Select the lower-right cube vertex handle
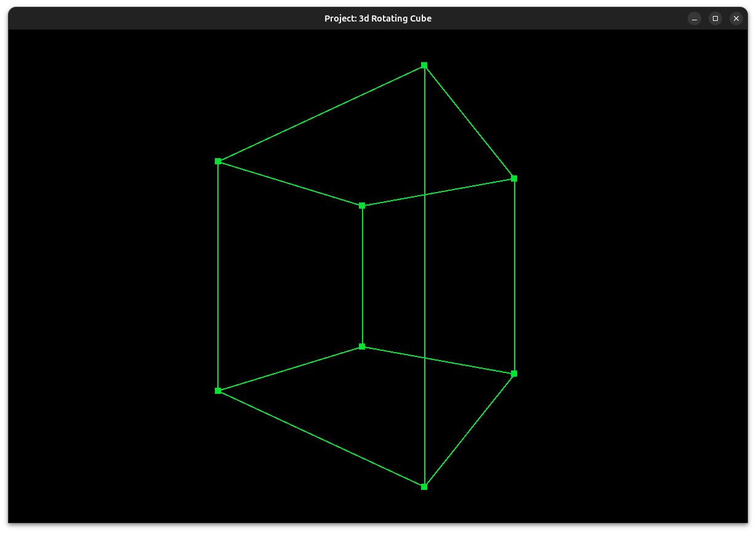The image size is (756, 533). tap(513, 373)
